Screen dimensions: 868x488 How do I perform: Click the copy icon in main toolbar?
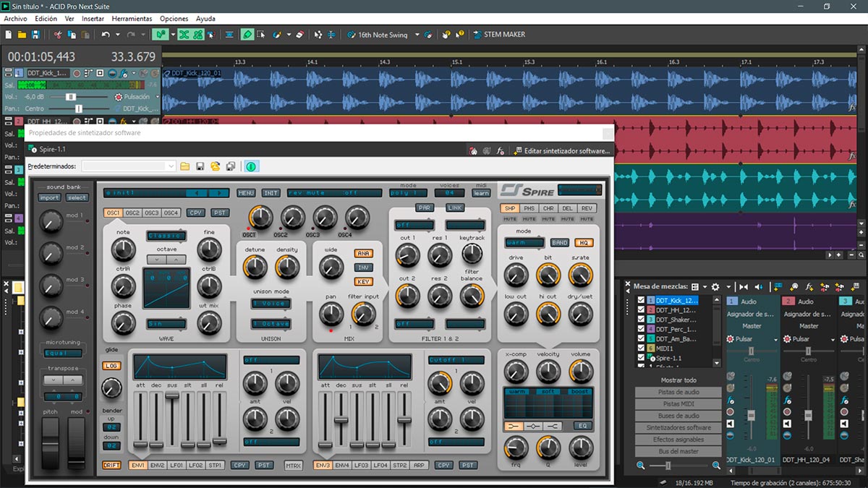point(72,34)
